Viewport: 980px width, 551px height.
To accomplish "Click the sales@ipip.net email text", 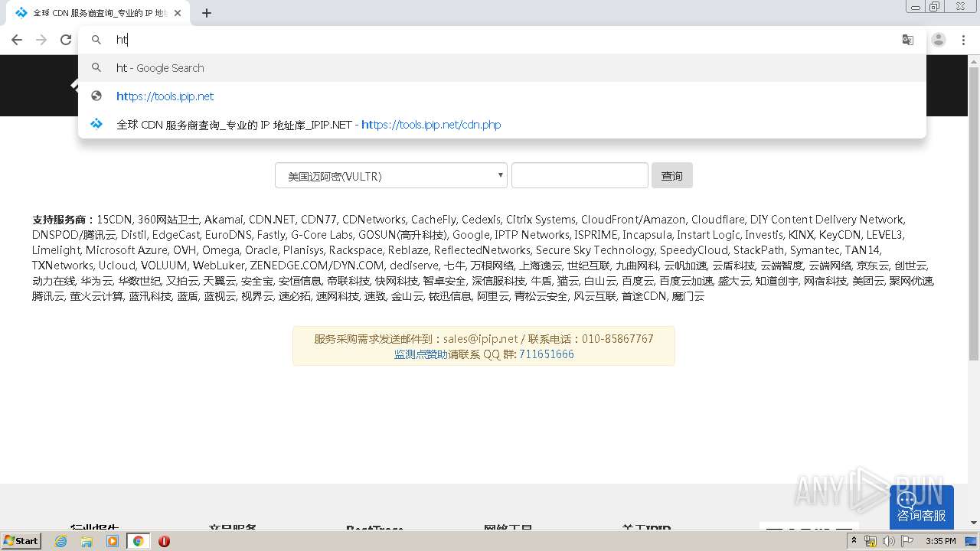I will [x=480, y=339].
